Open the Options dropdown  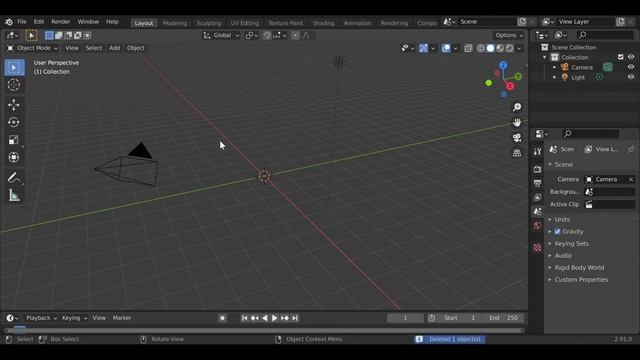pyautogui.click(x=509, y=36)
